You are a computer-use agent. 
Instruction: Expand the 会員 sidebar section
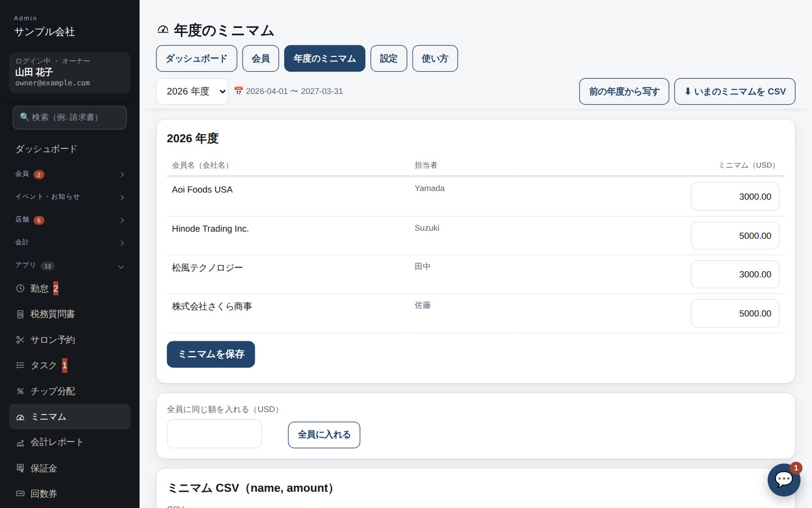(70, 174)
